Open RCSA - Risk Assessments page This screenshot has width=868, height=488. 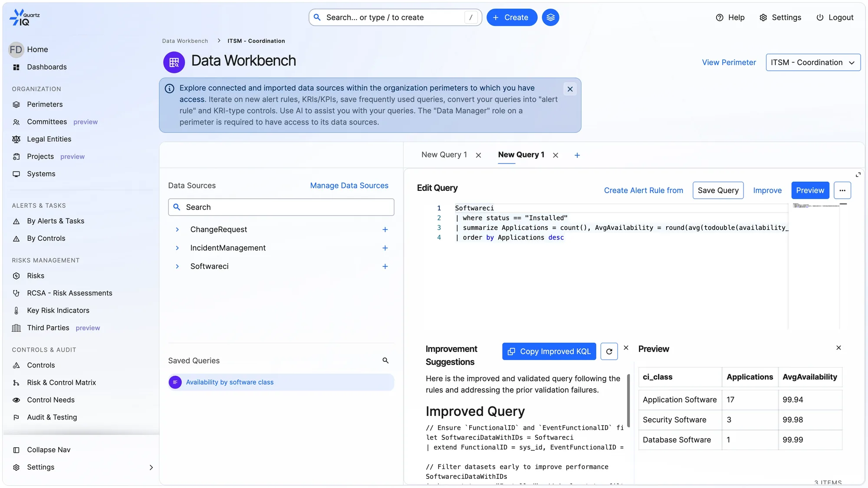click(69, 293)
